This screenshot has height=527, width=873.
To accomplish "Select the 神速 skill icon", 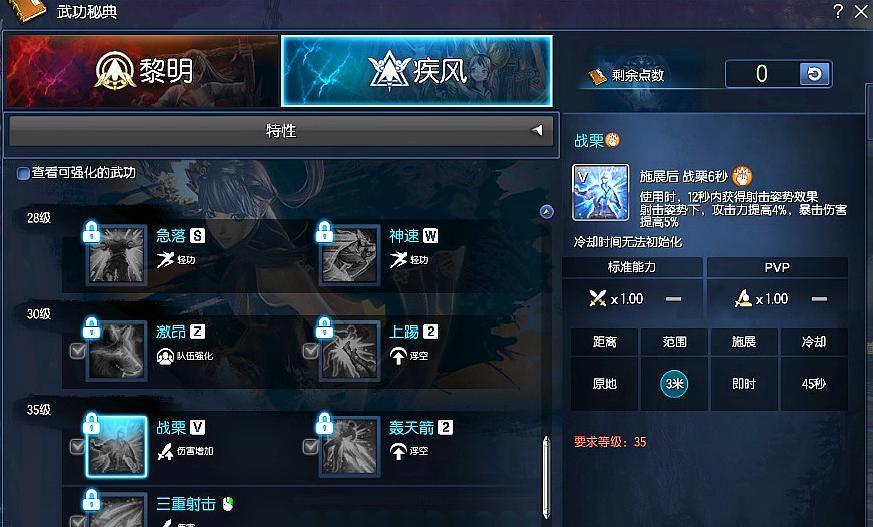I will (350, 254).
